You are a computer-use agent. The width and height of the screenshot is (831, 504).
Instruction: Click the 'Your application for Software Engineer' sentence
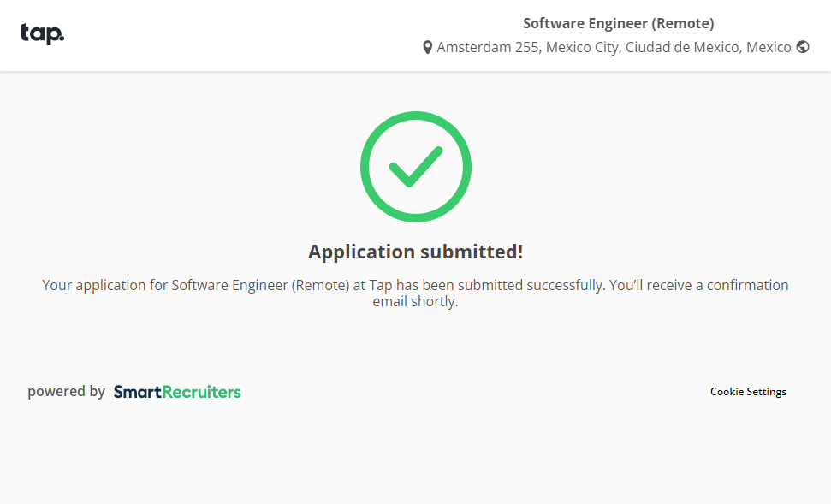click(x=195, y=285)
